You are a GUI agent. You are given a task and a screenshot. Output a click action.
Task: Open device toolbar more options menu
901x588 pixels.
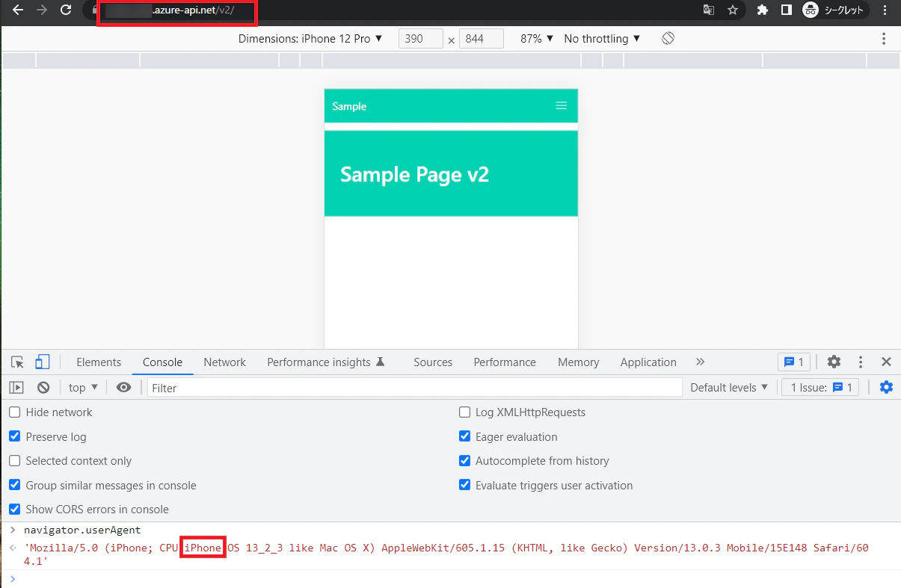(x=884, y=39)
